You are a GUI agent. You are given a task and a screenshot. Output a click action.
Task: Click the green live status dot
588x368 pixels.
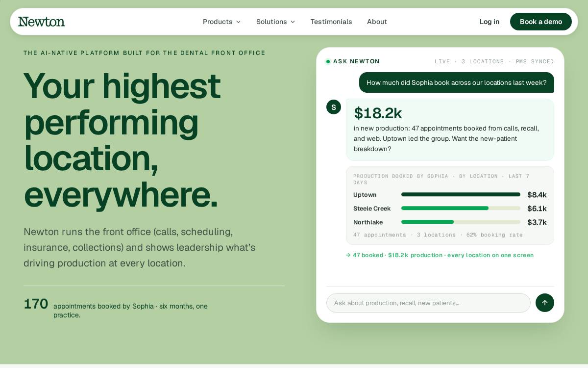tap(328, 61)
